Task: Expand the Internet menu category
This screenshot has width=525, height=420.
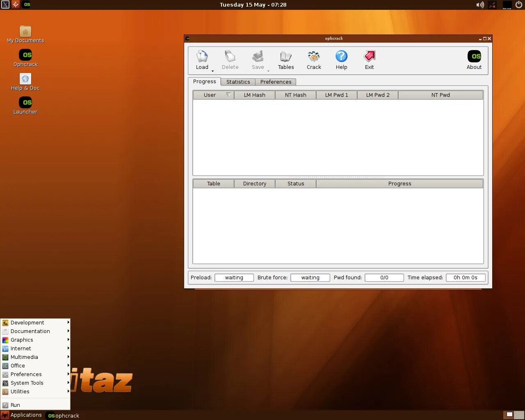Action: click(x=35, y=349)
